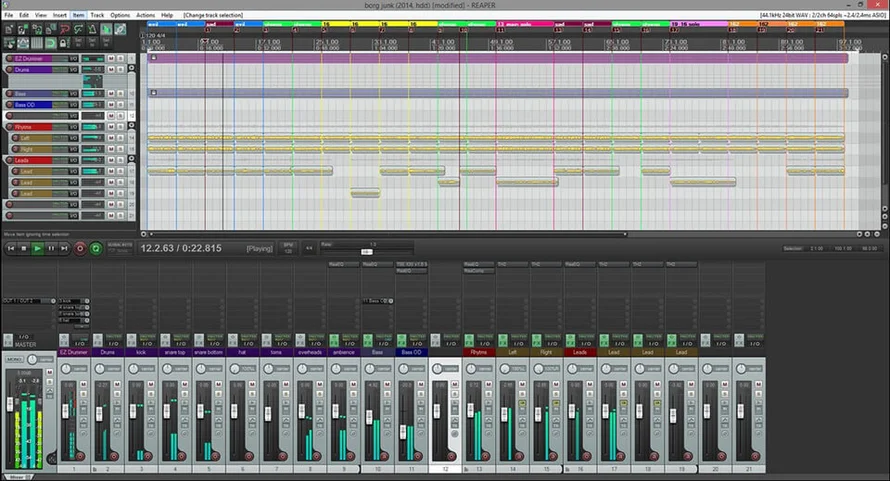The width and height of the screenshot is (890, 481).
Task: Arm the Rhyms track for recording
Action: click(9, 127)
